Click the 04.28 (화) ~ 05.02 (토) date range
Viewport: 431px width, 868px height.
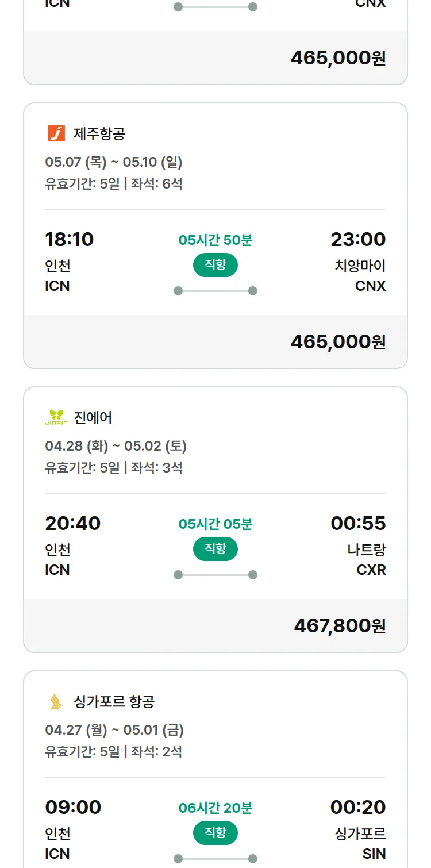tap(116, 446)
